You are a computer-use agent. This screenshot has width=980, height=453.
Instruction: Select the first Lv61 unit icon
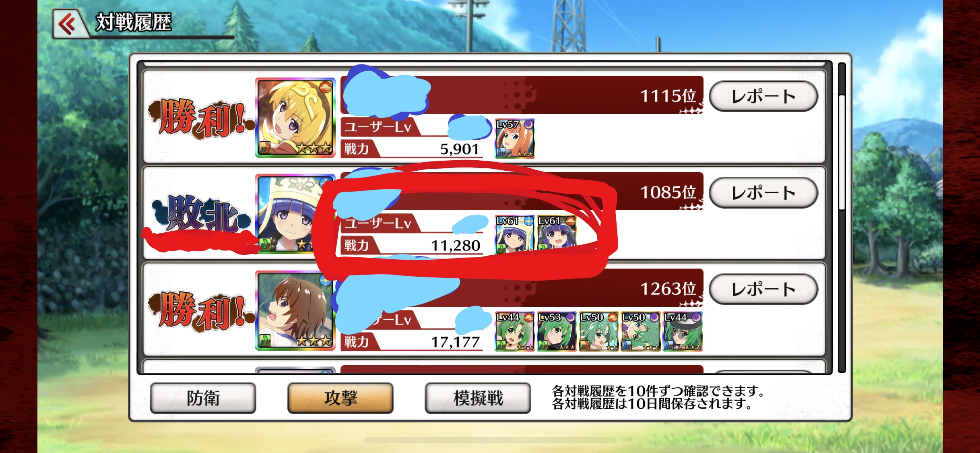tap(514, 235)
